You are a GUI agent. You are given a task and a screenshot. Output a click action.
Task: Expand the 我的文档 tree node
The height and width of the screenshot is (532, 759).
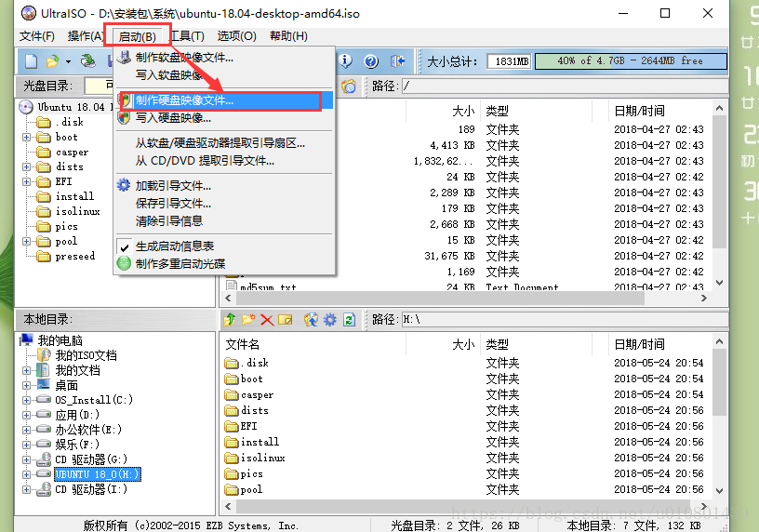[x=27, y=371]
